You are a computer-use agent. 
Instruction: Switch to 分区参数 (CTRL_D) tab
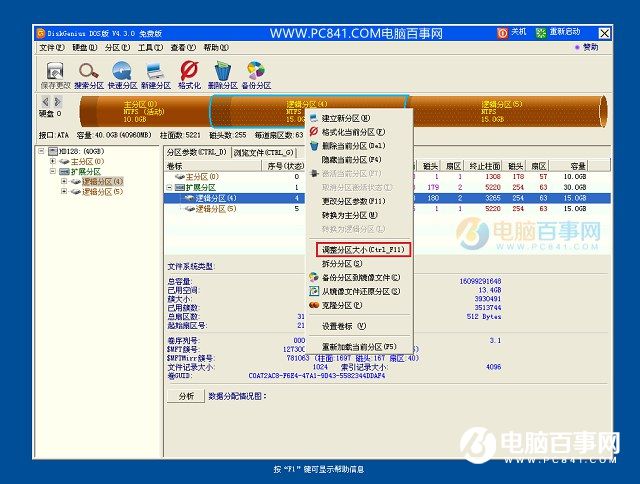pos(197,152)
